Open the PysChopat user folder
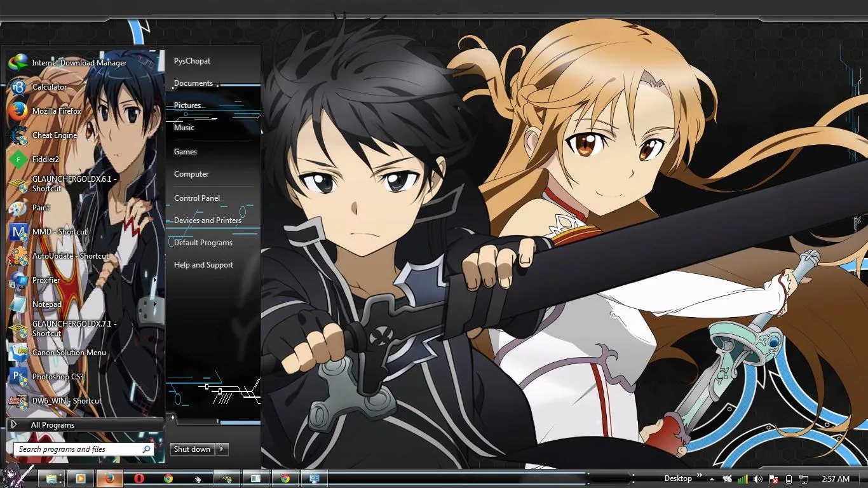This screenshot has height=488, width=868. (x=193, y=61)
